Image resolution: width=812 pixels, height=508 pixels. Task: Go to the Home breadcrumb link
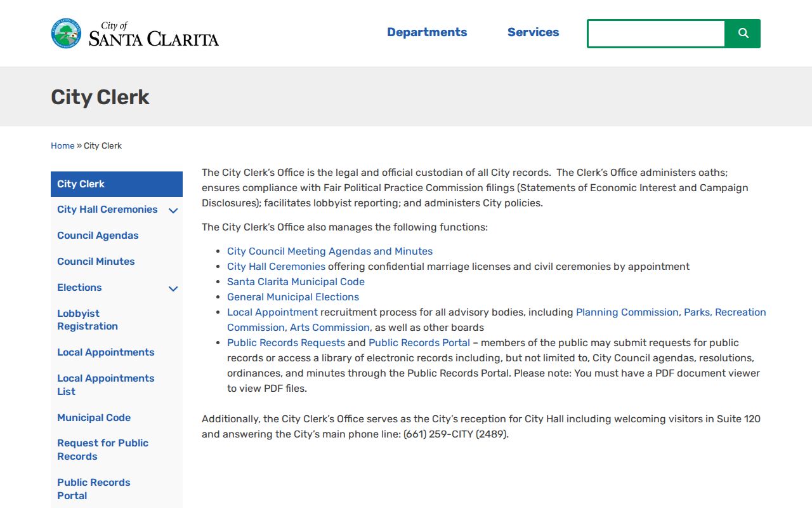pos(63,146)
